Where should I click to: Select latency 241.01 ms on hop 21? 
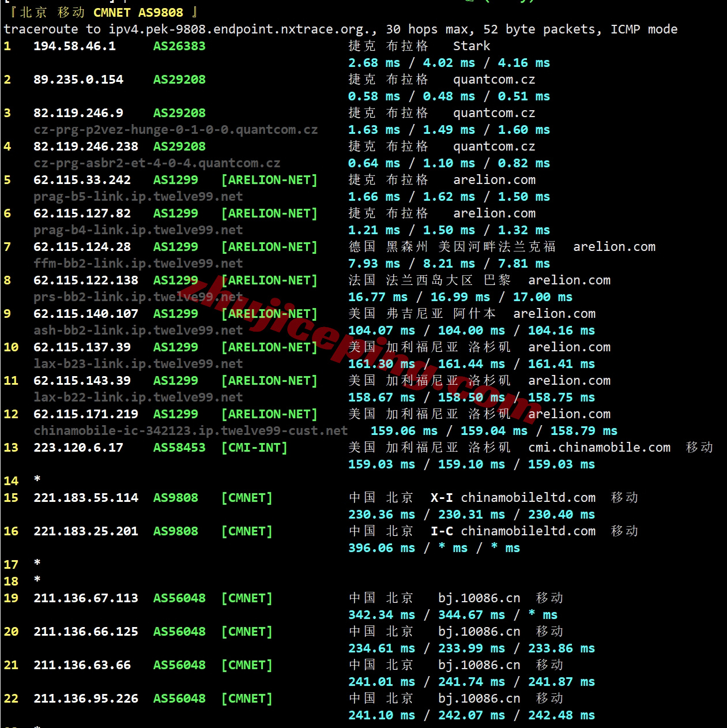[382, 682]
